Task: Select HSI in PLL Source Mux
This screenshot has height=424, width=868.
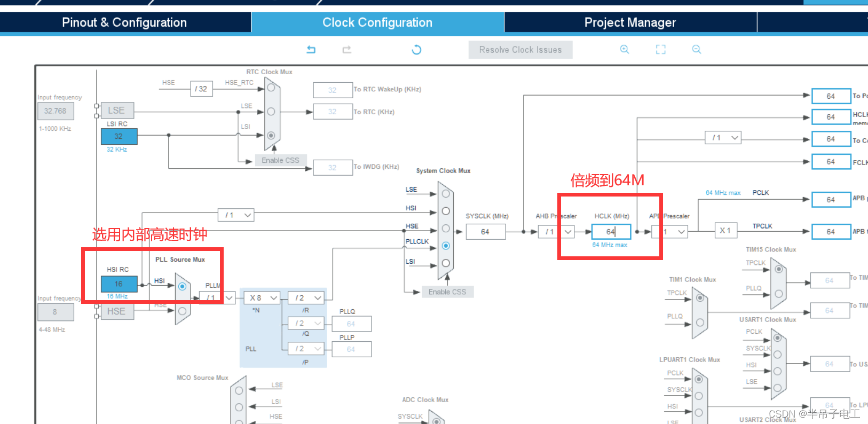Action: tap(183, 287)
